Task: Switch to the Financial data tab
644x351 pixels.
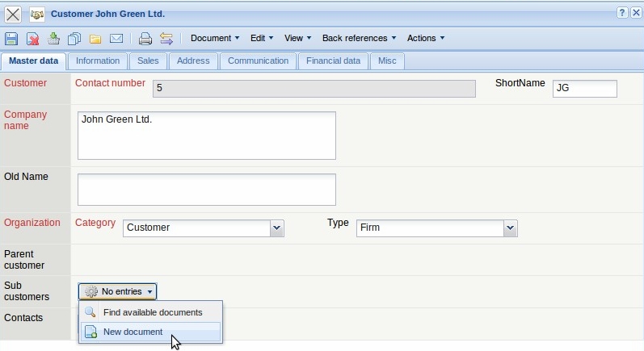Action: [334, 61]
